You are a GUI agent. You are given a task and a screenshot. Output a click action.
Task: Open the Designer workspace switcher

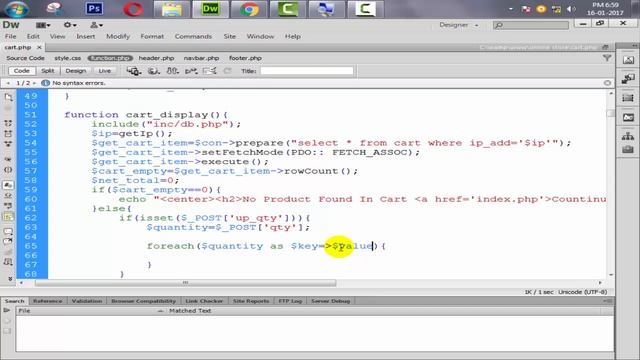coord(458,25)
